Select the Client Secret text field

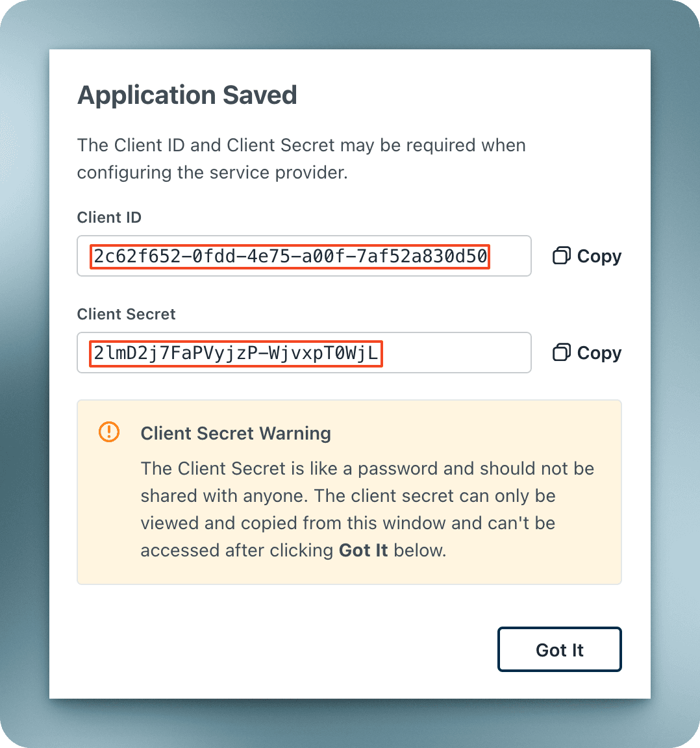tap(304, 352)
